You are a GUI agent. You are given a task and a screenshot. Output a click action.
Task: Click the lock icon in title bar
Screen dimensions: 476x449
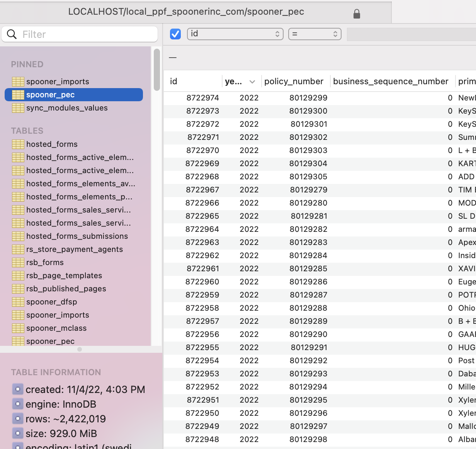[x=357, y=14]
